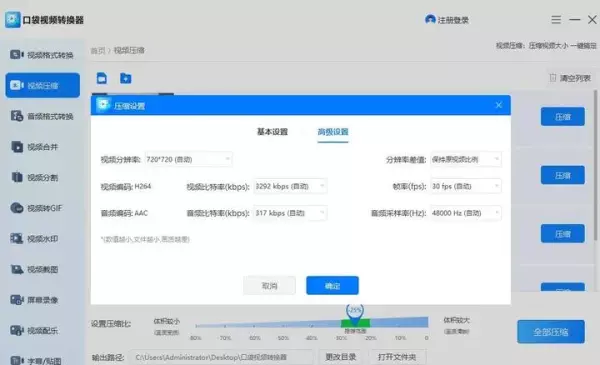Open 音频采样率 dropdown
600x365 pixels.
pyautogui.click(x=466, y=213)
